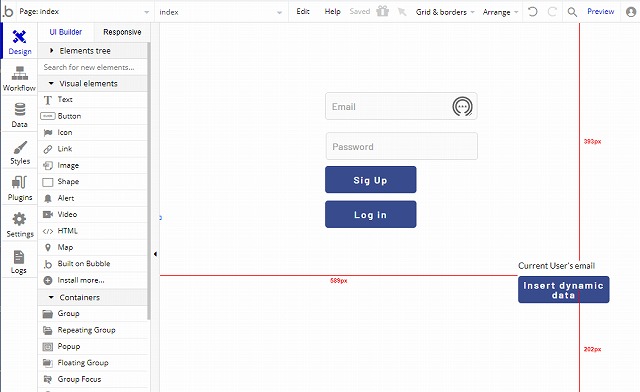Viewport: 640px width, 392px height.
Task: Select the Button element
Action: click(93, 116)
